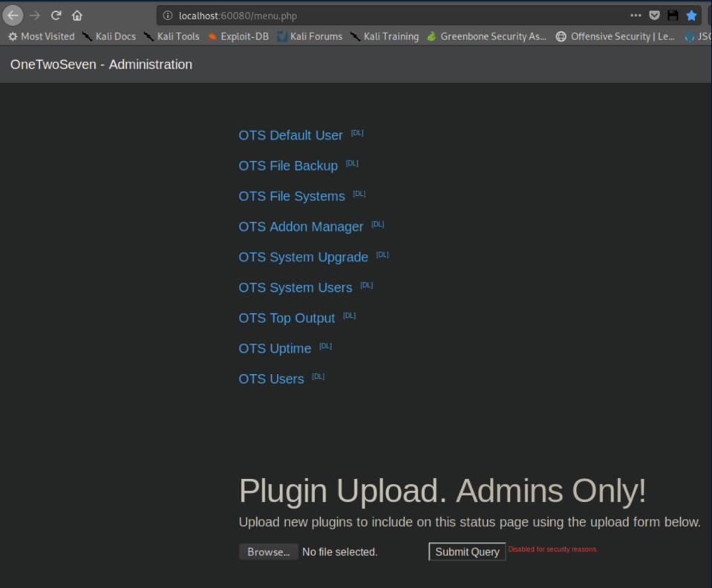Click the Save to Pocket icon
Screen dimensions: 712x588
click(x=654, y=16)
